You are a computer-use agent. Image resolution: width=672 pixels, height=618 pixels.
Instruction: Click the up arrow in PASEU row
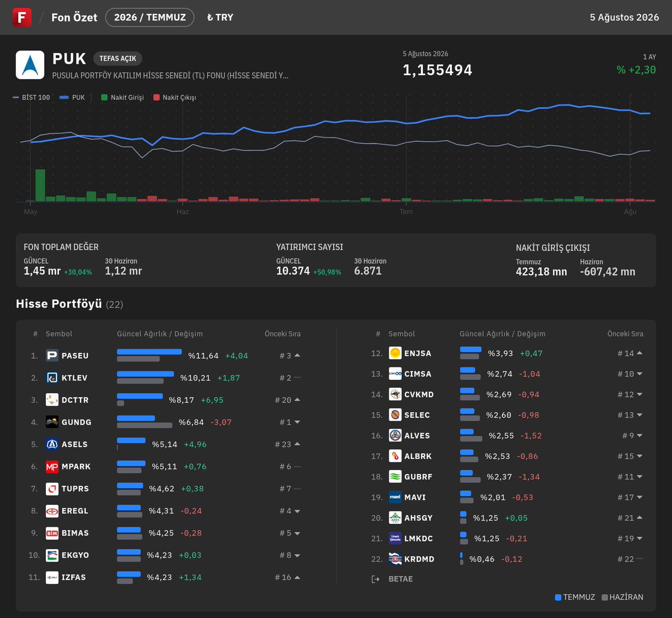point(297,356)
